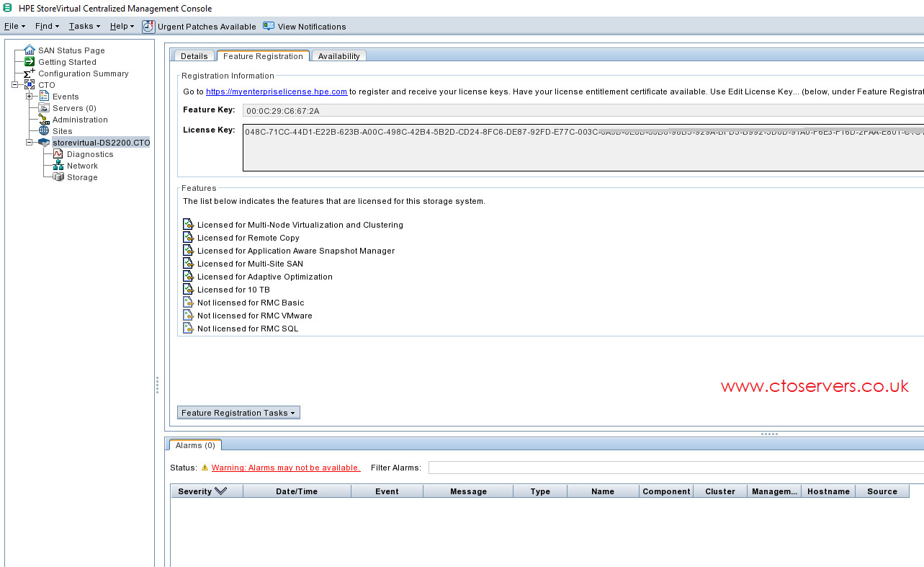The height and width of the screenshot is (567, 924).
Task: Click the Message column header
Action: [468, 491]
